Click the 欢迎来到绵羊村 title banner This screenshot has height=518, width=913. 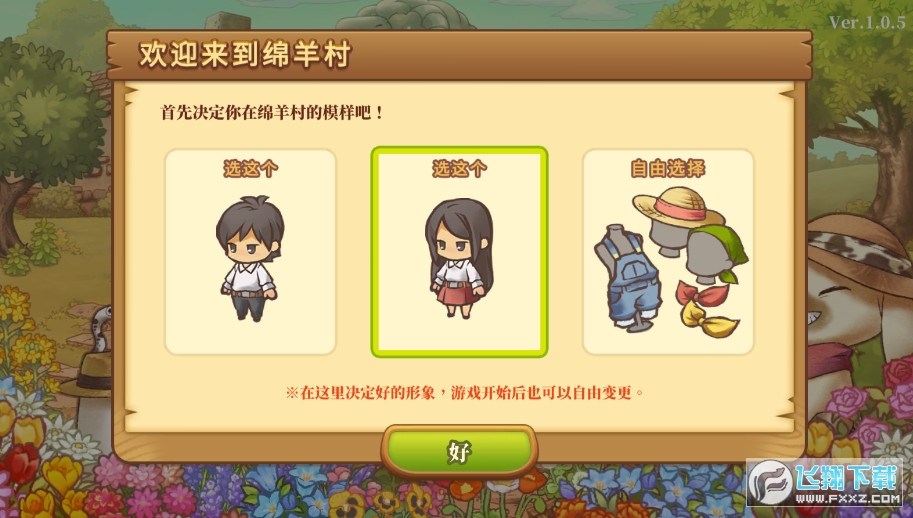(x=245, y=54)
